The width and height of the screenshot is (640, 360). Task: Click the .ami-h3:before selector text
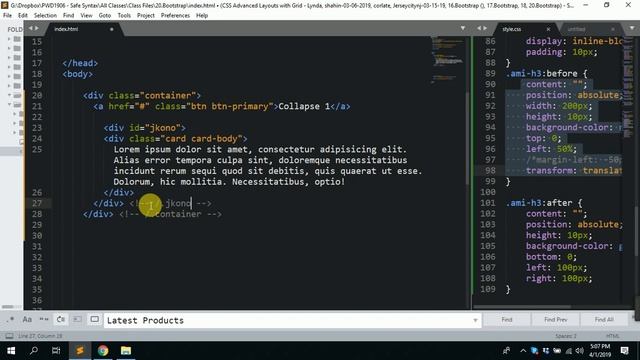pos(542,73)
